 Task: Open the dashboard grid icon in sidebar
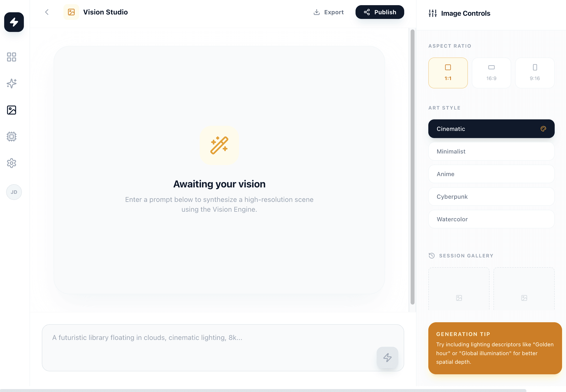12,57
